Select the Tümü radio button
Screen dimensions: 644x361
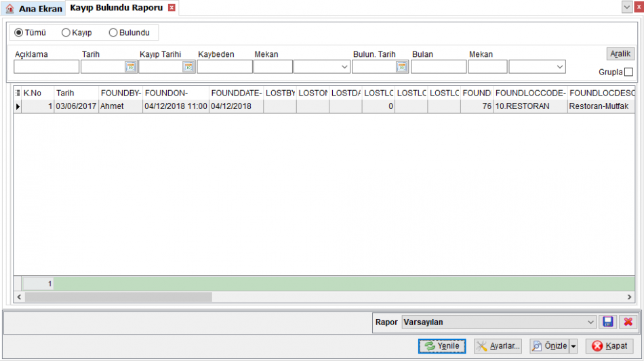[19, 33]
